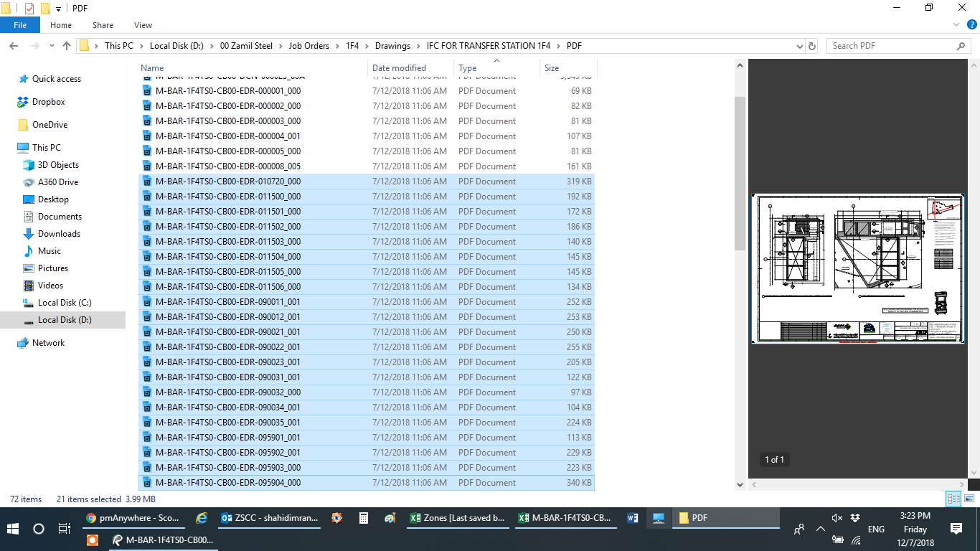Click the Refresh button beside address bar

point(812,46)
